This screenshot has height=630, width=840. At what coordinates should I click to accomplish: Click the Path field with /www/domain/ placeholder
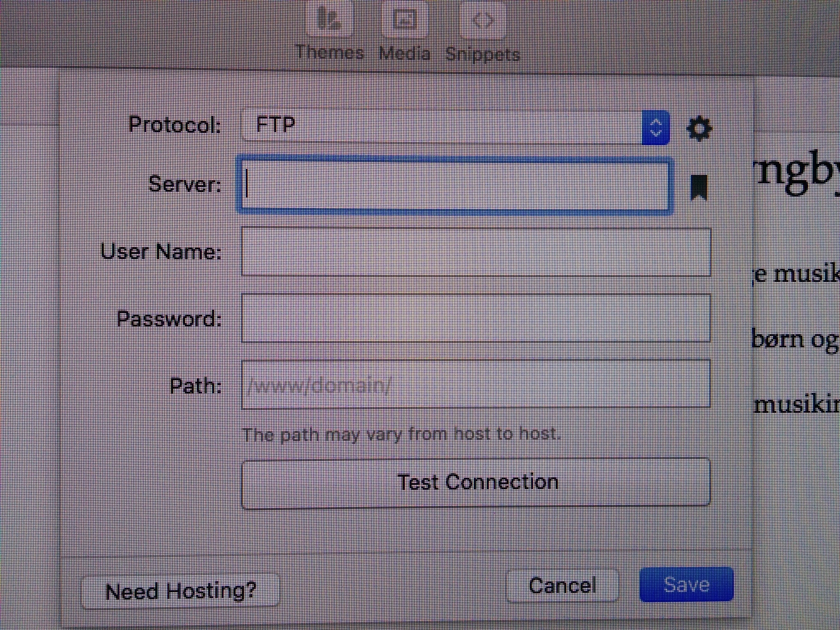[476, 385]
